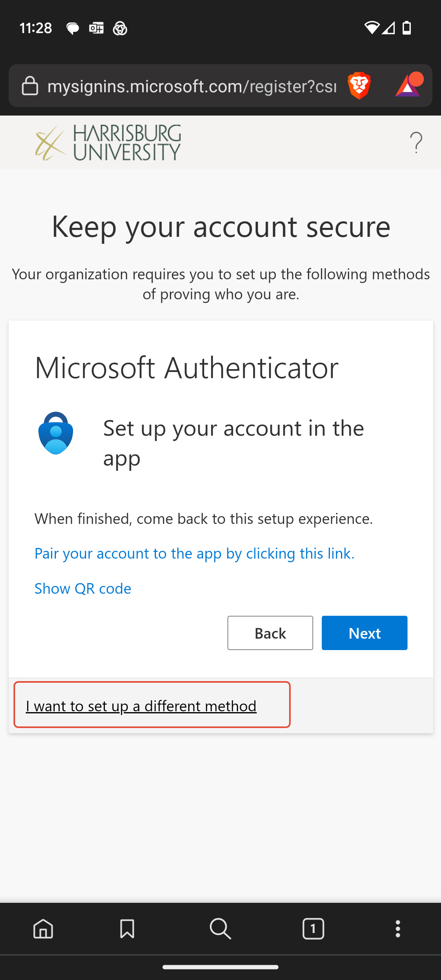441x980 pixels.
Task: Go to browser home button
Action: 43,929
